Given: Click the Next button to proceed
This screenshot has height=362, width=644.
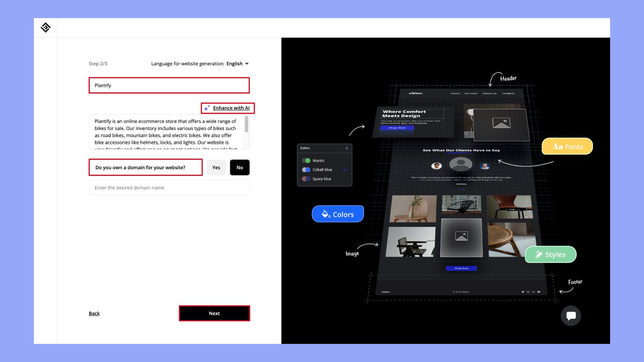Looking at the screenshot, I should 214,313.
